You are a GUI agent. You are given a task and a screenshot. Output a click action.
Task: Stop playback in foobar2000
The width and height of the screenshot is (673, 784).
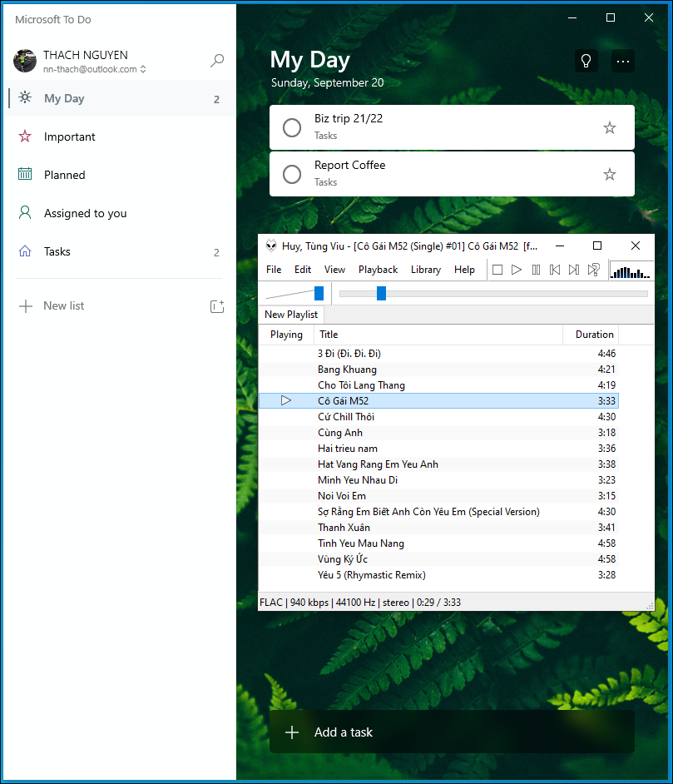pyautogui.click(x=497, y=270)
